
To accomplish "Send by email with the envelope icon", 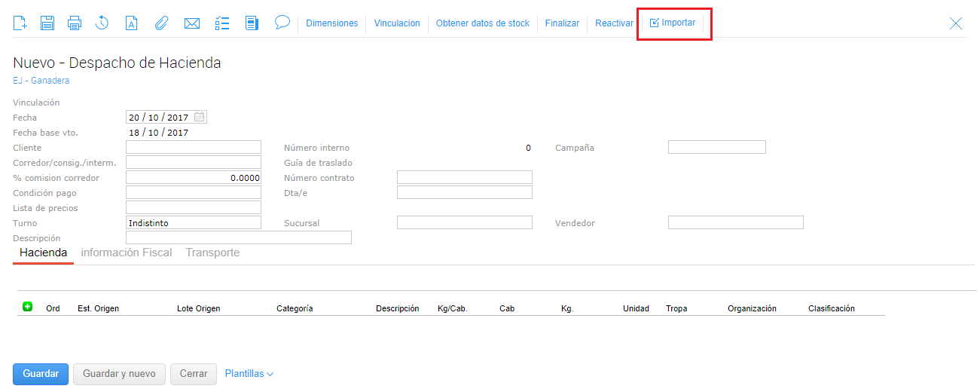I will tap(192, 23).
